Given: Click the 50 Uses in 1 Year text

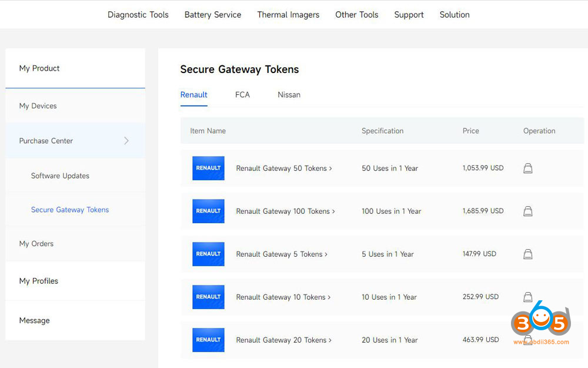Looking at the screenshot, I should (x=390, y=168).
